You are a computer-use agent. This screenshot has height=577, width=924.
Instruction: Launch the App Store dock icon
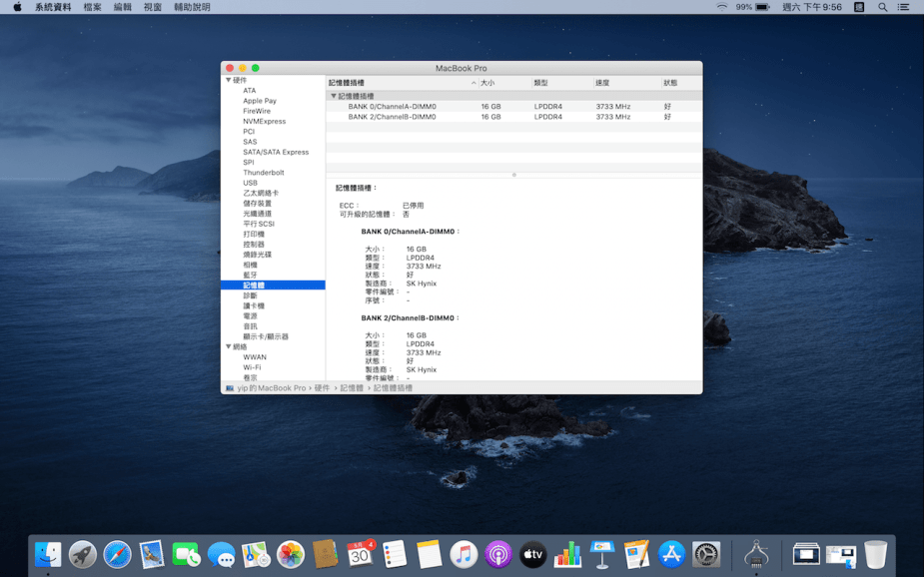coord(671,554)
